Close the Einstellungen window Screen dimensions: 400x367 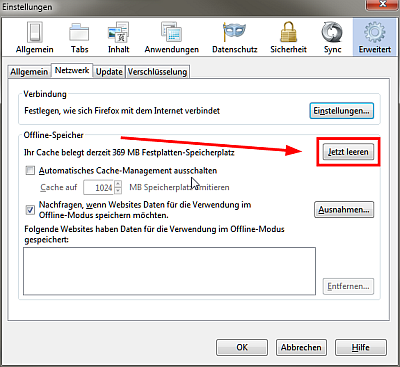tap(383, 5)
